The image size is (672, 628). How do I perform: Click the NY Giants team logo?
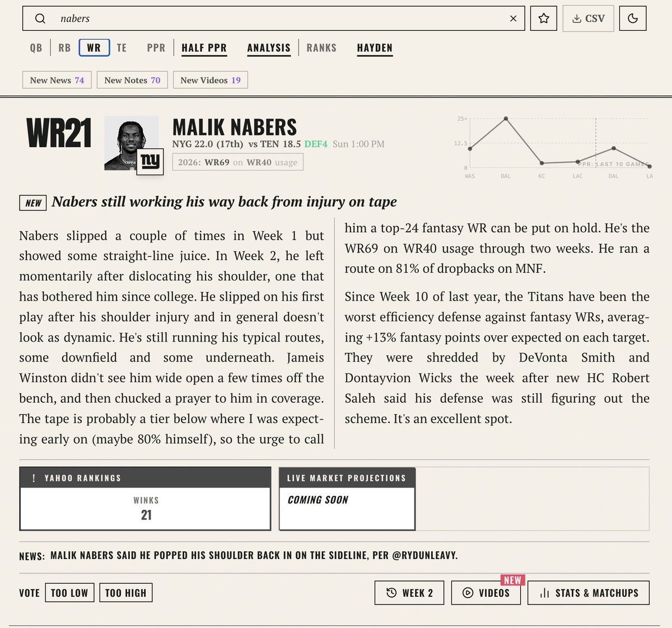click(x=150, y=162)
